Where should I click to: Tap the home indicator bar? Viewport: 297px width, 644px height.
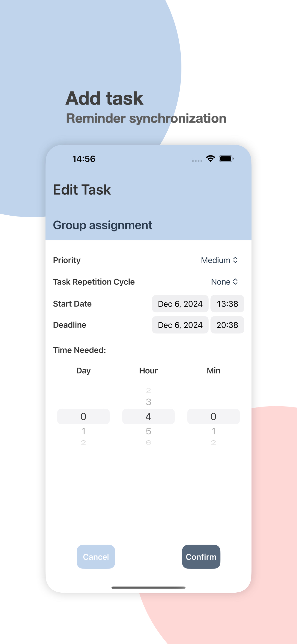point(148,588)
